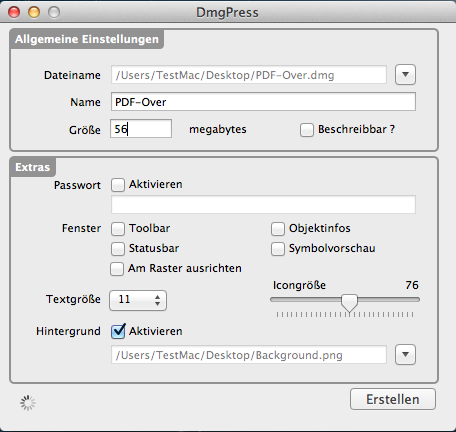Click the Background.png path field

coord(249,355)
